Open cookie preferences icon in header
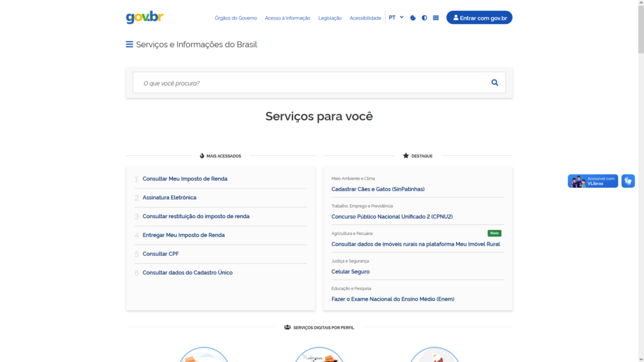 (413, 18)
